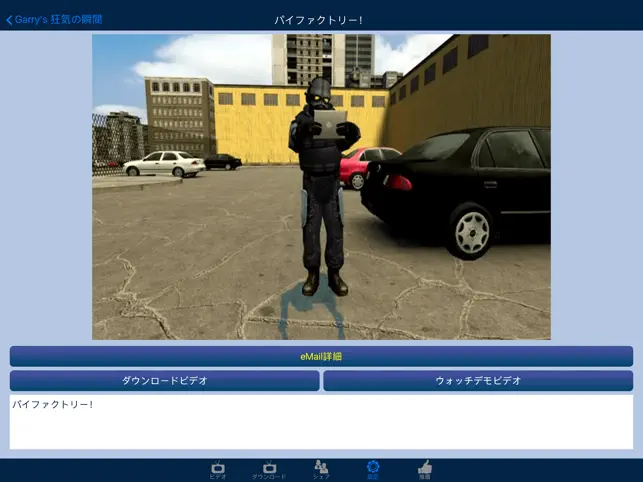The image size is (643, 482).
Task: Click the eMail詳細 button
Action: click(321, 356)
